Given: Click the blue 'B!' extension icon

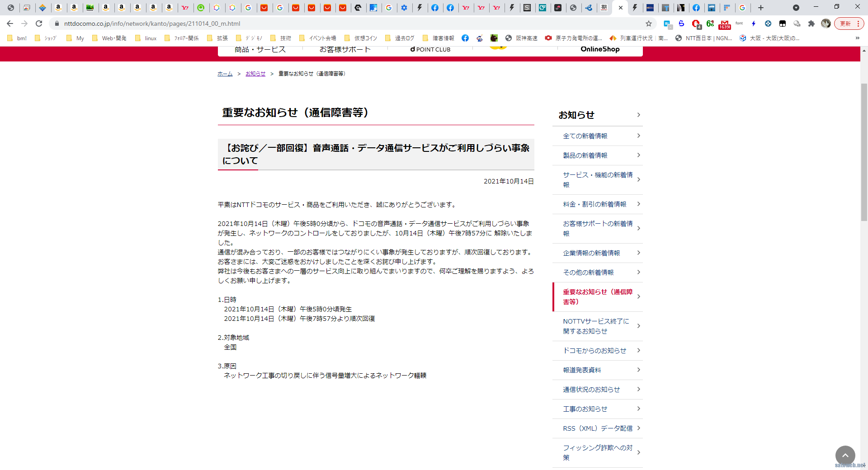Looking at the screenshot, I should point(667,24).
